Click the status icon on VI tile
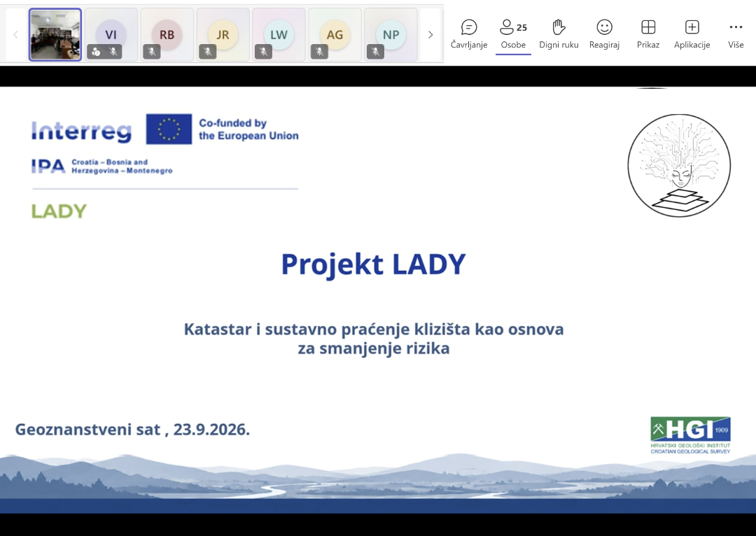Viewport: 756px width, 536px height. coord(96,52)
